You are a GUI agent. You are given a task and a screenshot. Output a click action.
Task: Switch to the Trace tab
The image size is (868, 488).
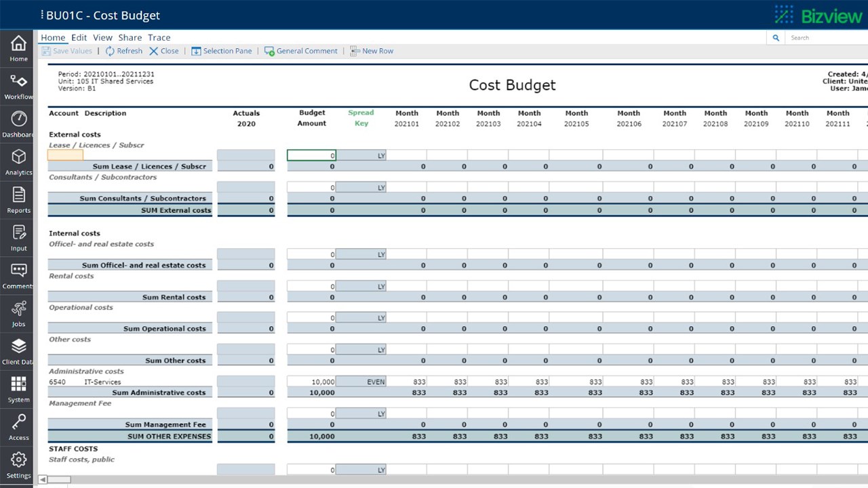coord(159,38)
